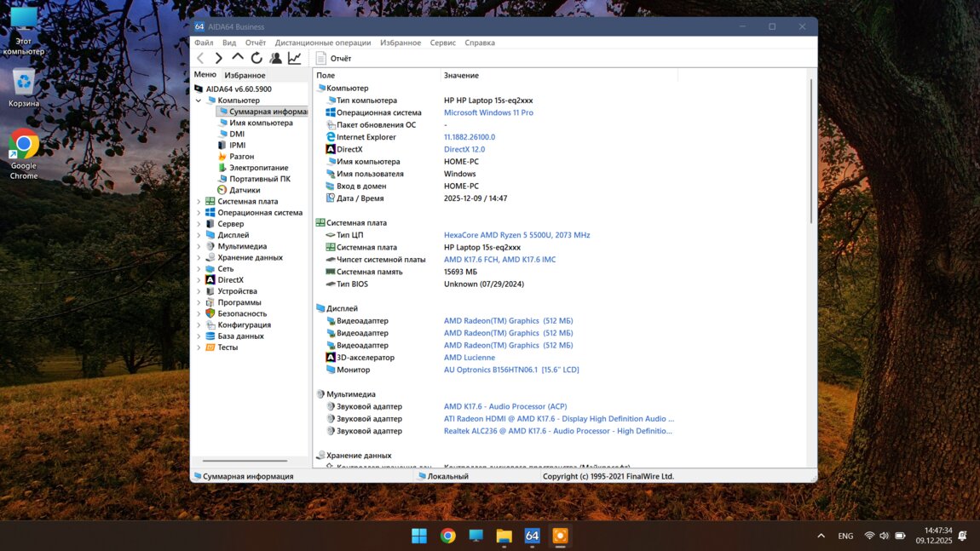Open the user/remote connection icon in toolbar
Viewport: 980px width, 551px height.
pos(275,58)
